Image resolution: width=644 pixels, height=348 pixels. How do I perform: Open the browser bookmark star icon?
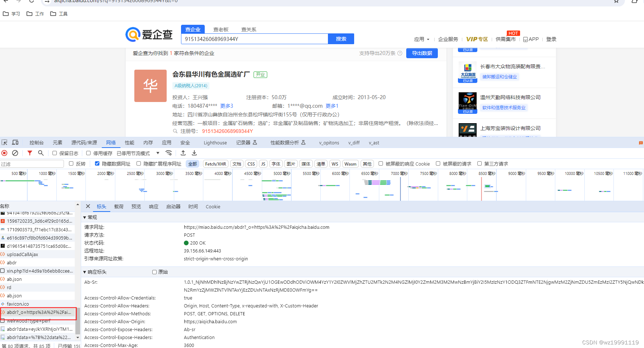pos(616,1)
